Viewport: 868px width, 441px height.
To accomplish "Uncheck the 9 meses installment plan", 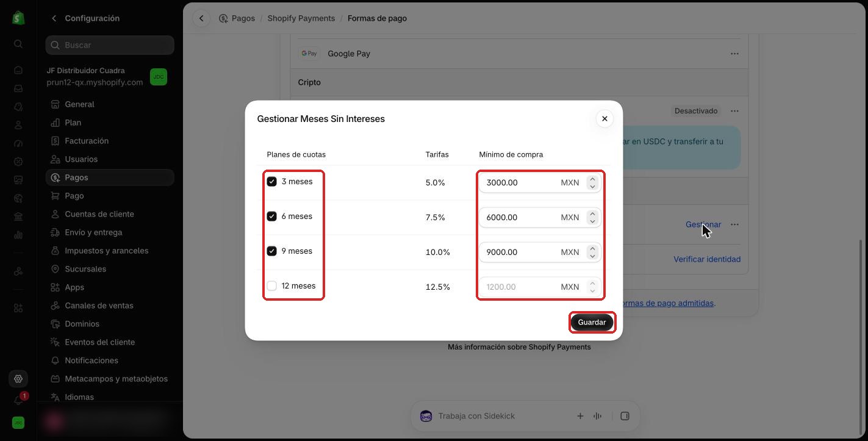I will click(x=272, y=251).
